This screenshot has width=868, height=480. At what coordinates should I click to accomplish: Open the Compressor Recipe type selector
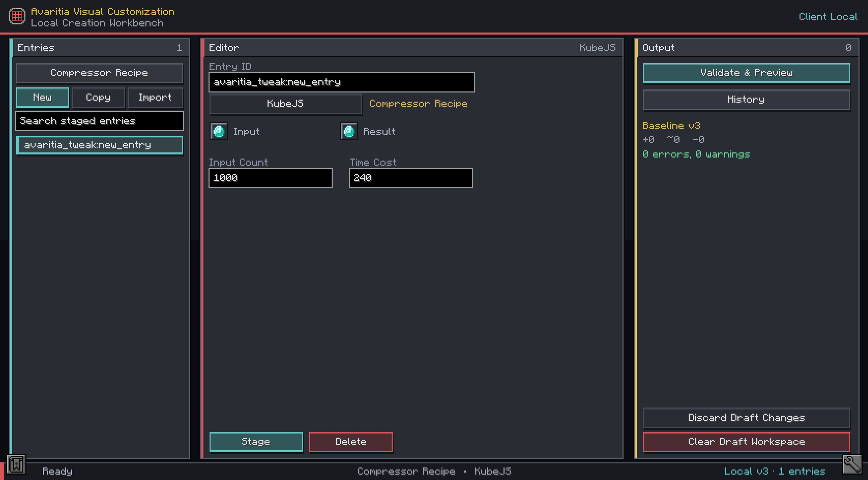(x=100, y=73)
